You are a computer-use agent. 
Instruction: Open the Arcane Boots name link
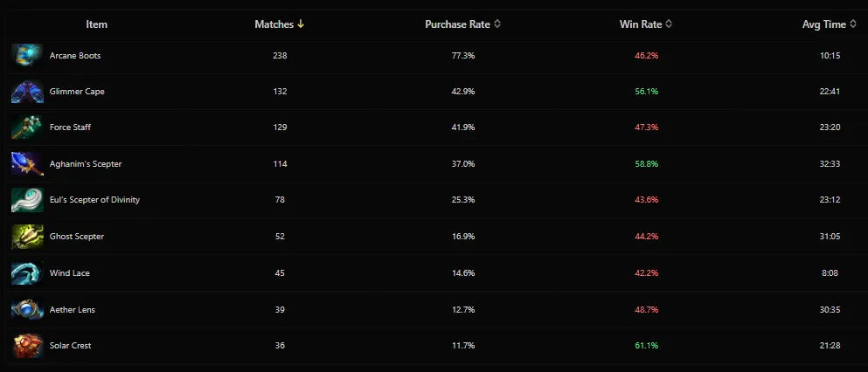75,56
